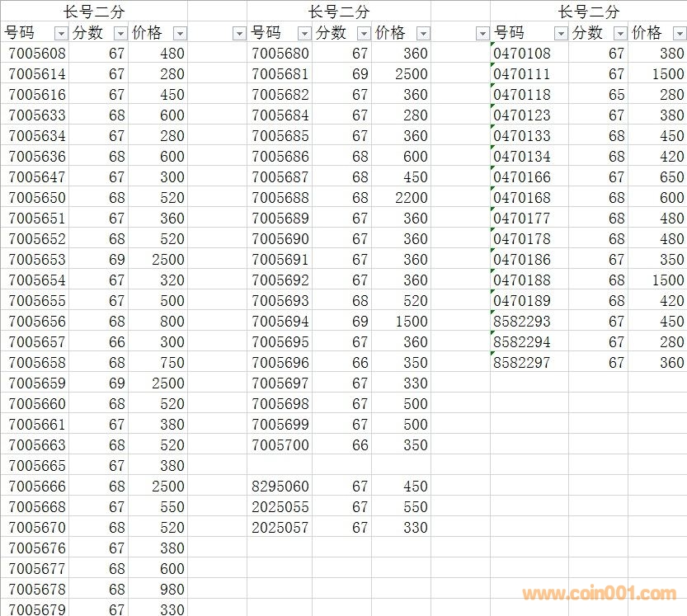Screen dimensions: 687x616
Task: Expand the 价格 filter arrow in middle table
Action: [x=423, y=33]
